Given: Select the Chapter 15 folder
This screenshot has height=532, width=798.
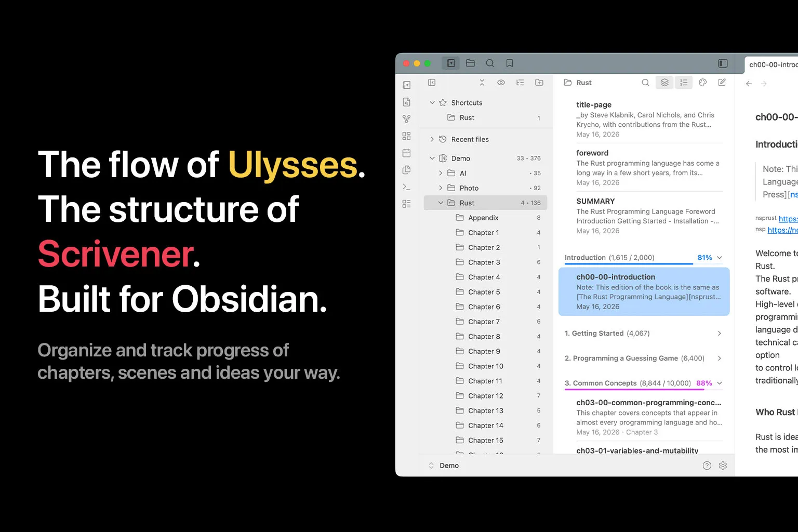Looking at the screenshot, I should tap(486, 441).
